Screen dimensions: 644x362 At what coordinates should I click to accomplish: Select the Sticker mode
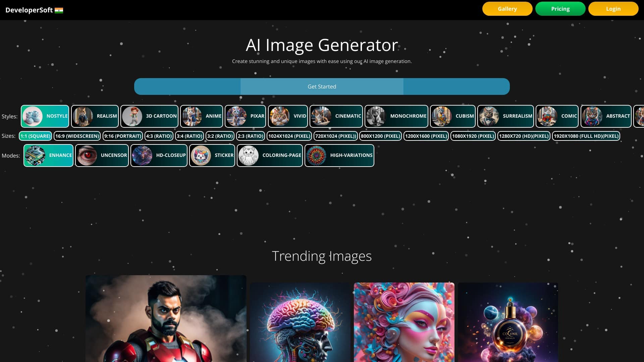212,155
